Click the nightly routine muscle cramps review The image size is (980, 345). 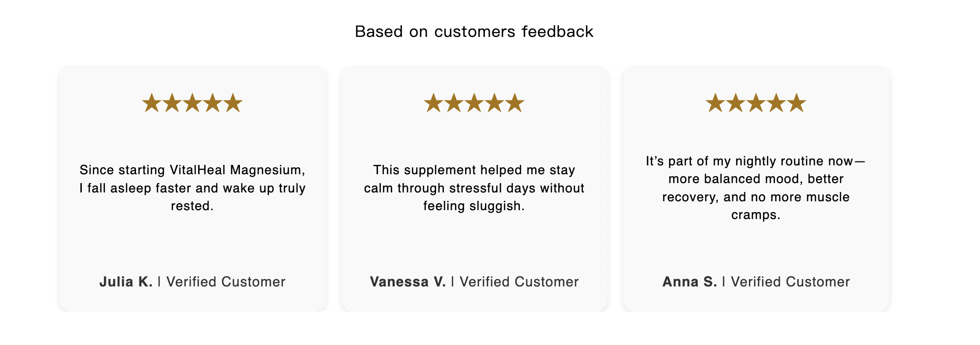756,188
